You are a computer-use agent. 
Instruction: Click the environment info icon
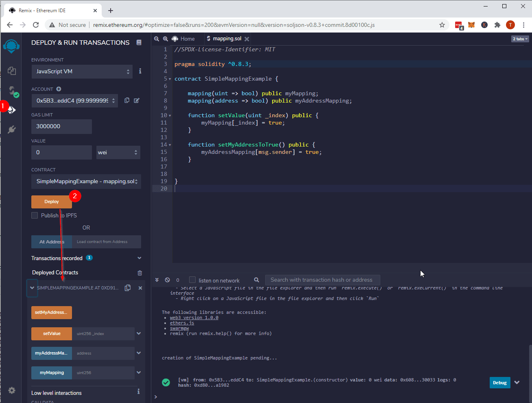(x=140, y=71)
